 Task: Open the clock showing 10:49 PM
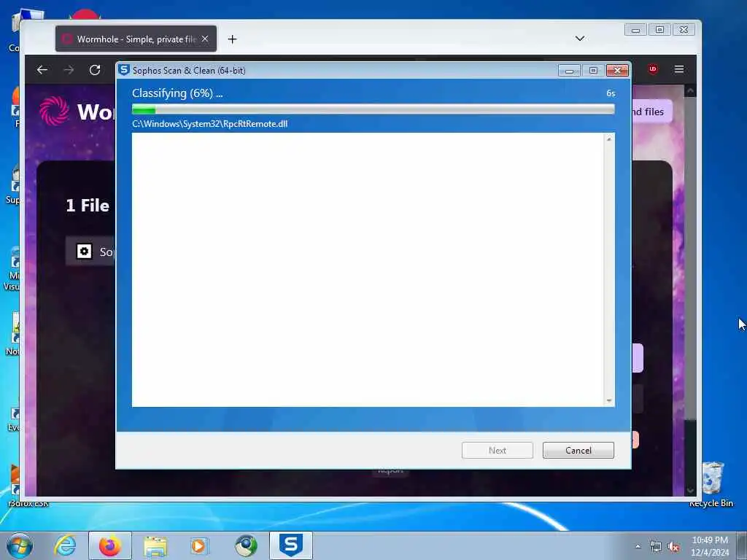point(710,546)
